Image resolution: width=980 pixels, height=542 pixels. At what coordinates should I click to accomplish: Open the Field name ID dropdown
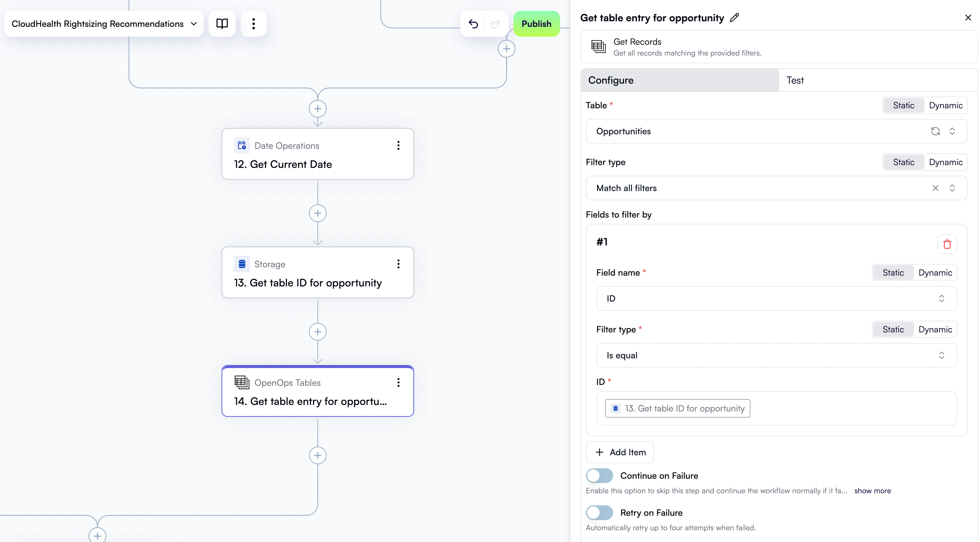coord(776,298)
